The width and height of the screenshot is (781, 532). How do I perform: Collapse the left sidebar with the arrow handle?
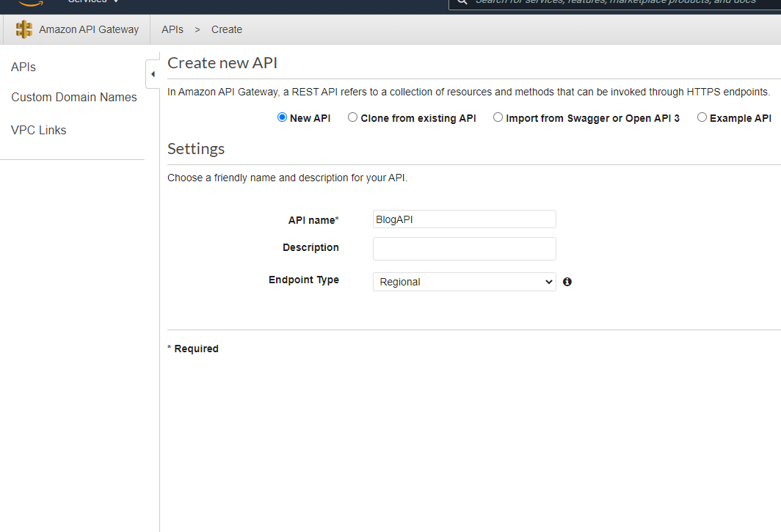pos(153,74)
